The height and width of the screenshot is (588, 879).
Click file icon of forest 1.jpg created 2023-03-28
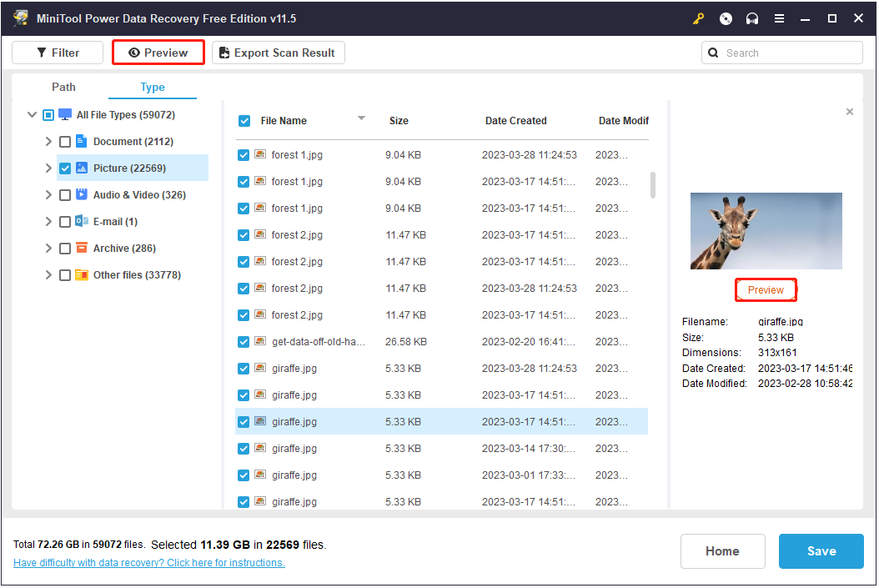[x=260, y=154]
